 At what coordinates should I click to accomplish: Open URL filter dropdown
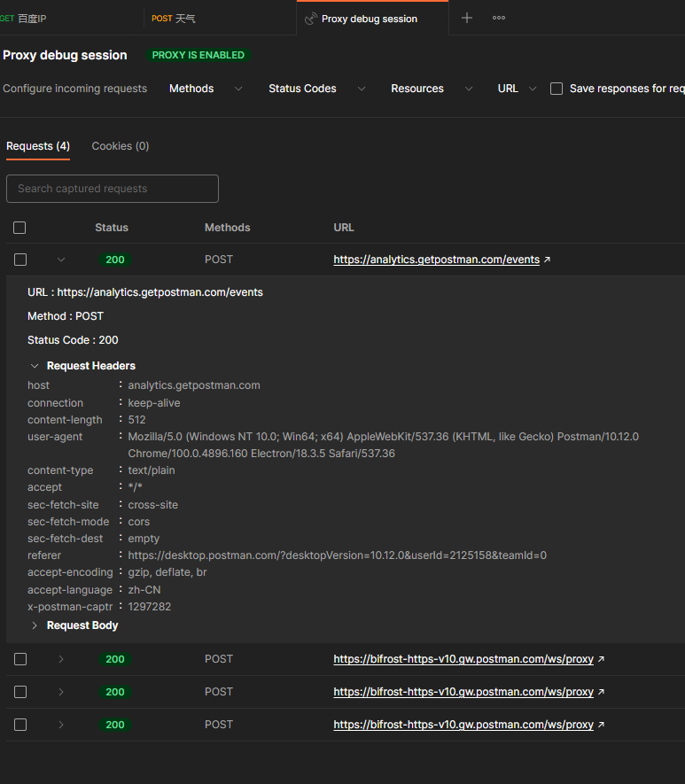point(517,89)
